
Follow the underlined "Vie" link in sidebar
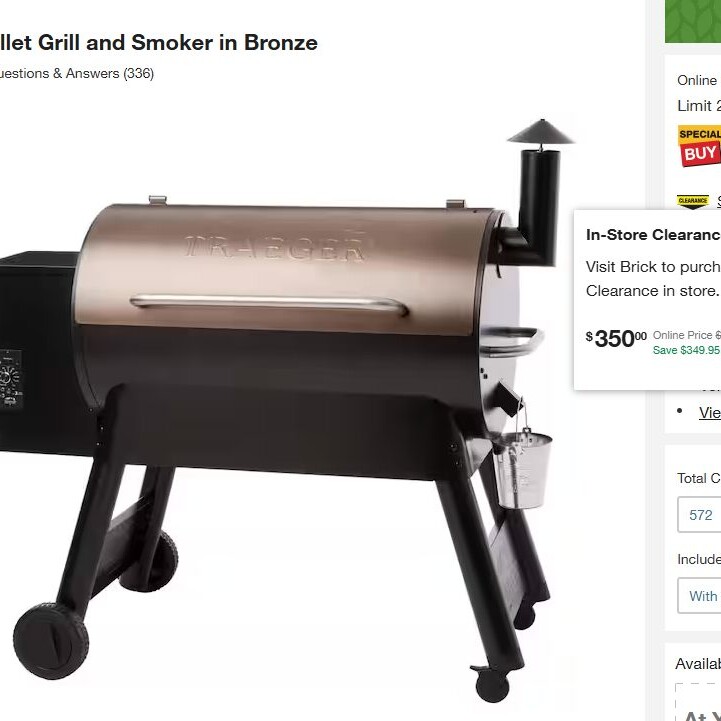point(710,412)
